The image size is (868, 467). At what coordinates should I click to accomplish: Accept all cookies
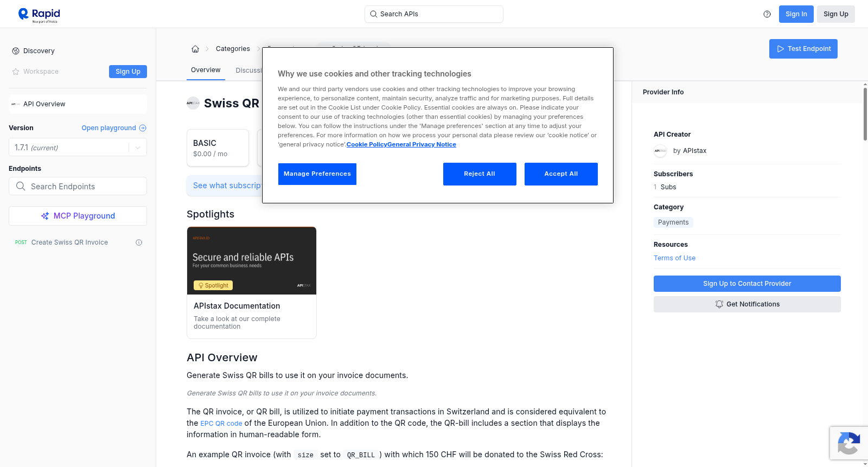coord(561,174)
